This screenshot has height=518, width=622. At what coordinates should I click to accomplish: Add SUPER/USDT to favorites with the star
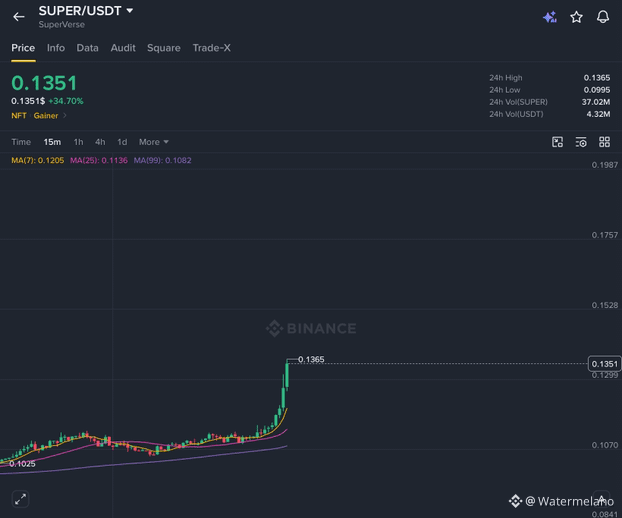(x=576, y=17)
